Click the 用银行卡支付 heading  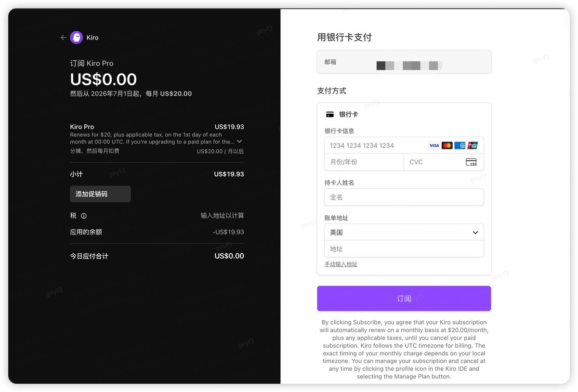point(344,38)
